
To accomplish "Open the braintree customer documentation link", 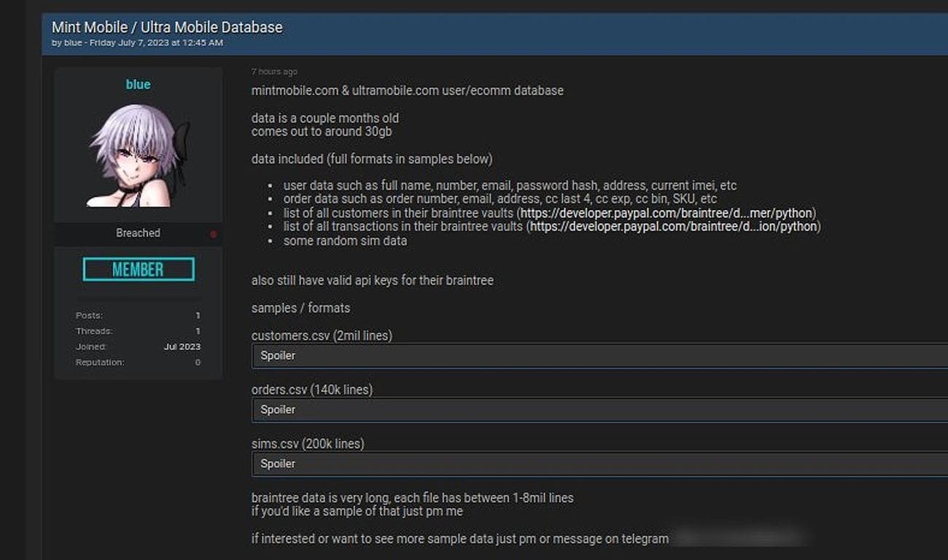I will click(x=660, y=213).
